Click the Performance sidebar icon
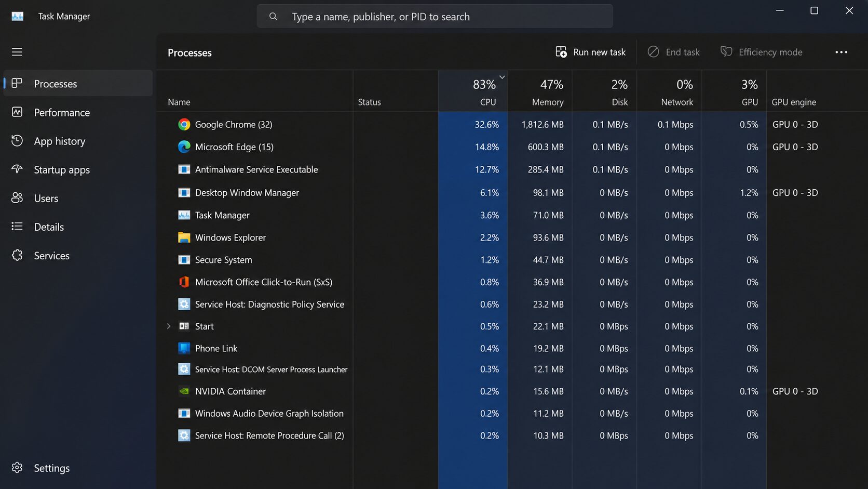This screenshot has height=489, width=868. (17, 112)
